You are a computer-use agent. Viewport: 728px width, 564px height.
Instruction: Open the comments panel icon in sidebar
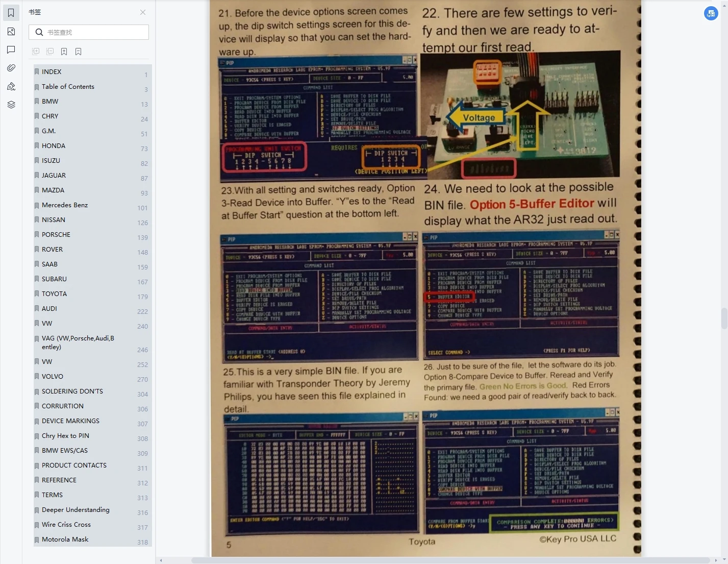point(11,50)
